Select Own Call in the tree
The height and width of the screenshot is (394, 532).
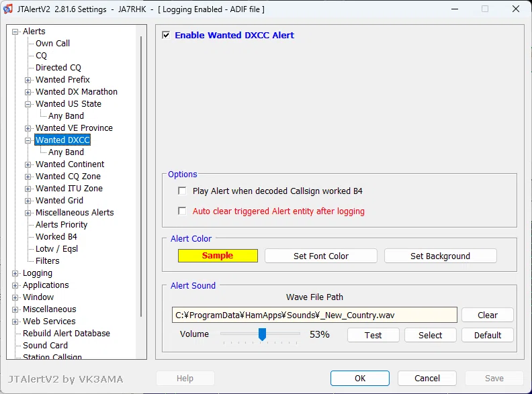52,44
